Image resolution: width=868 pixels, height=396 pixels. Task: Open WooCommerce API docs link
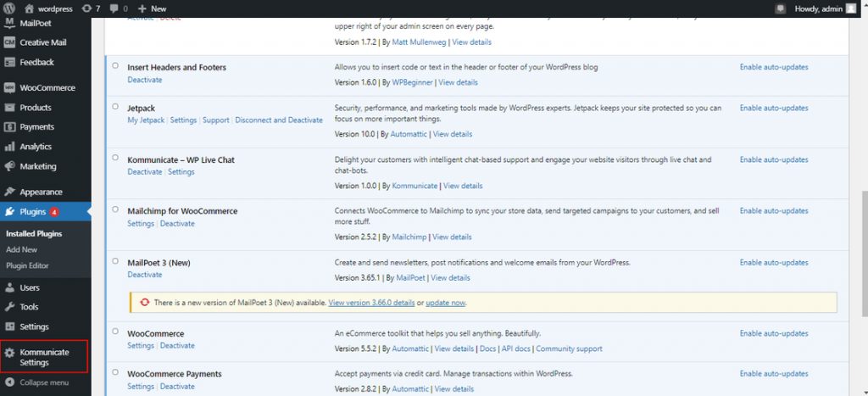click(x=515, y=349)
